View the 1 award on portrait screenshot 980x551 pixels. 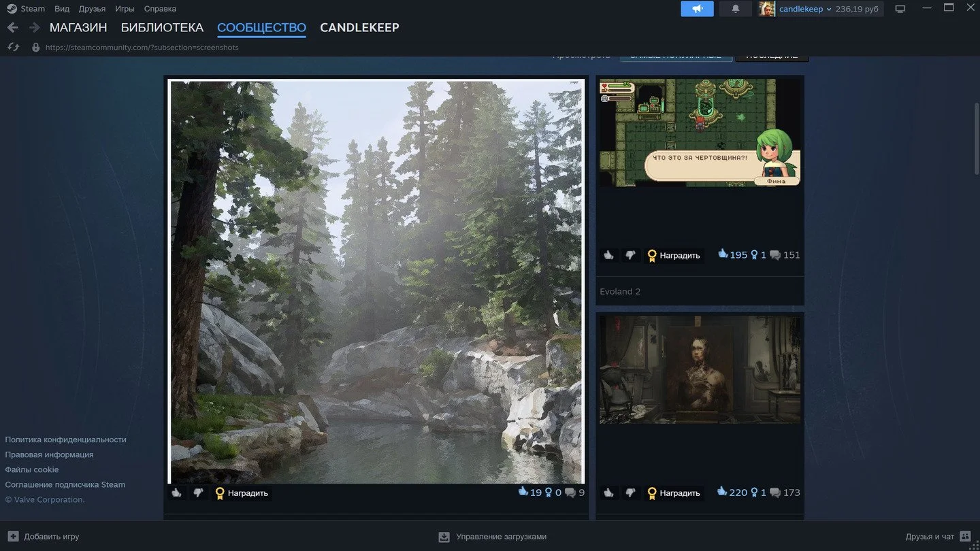pyautogui.click(x=759, y=492)
